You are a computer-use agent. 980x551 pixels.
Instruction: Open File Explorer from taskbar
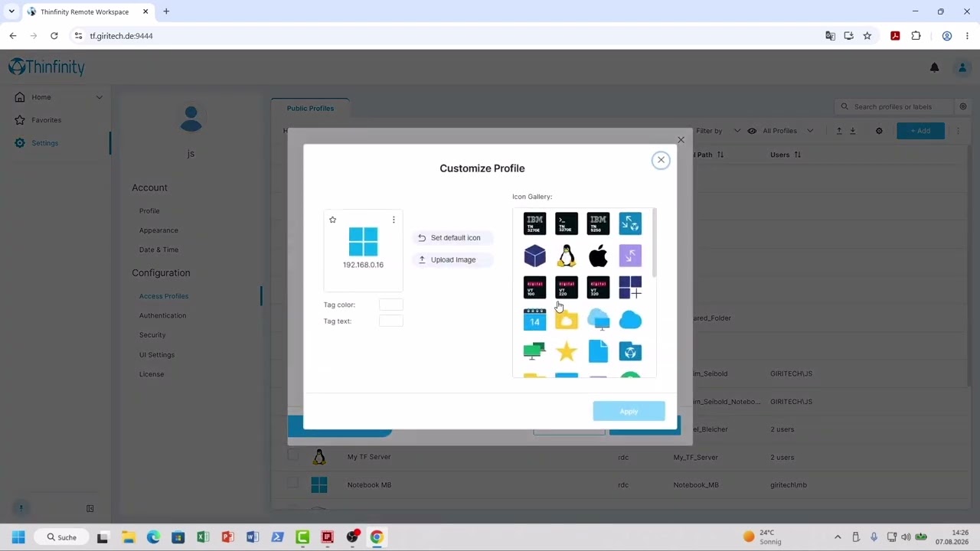(x=128, y=537)
